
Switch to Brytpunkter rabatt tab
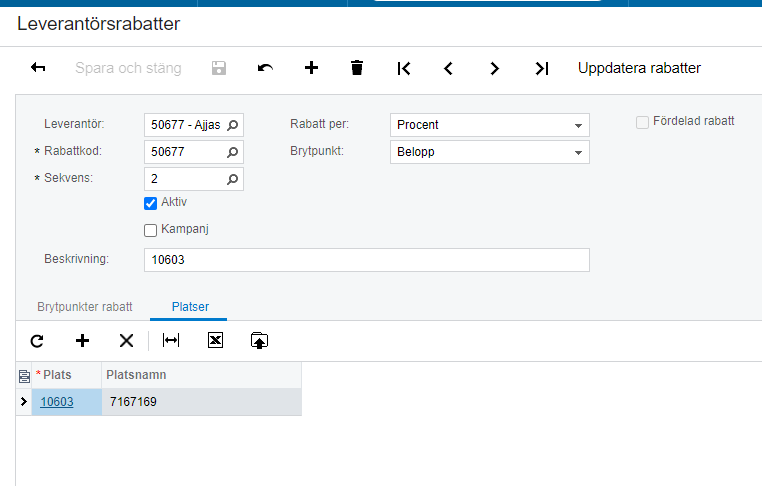click(x=85, y=307)
